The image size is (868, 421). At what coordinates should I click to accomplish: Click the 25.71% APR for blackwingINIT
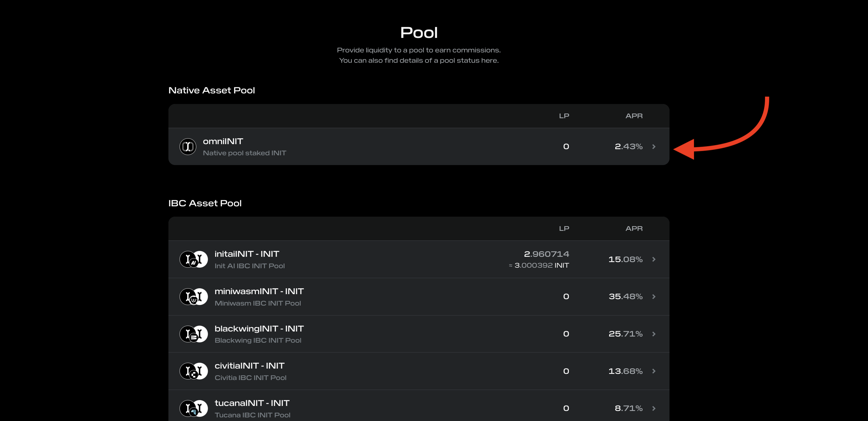coord(625,334)
